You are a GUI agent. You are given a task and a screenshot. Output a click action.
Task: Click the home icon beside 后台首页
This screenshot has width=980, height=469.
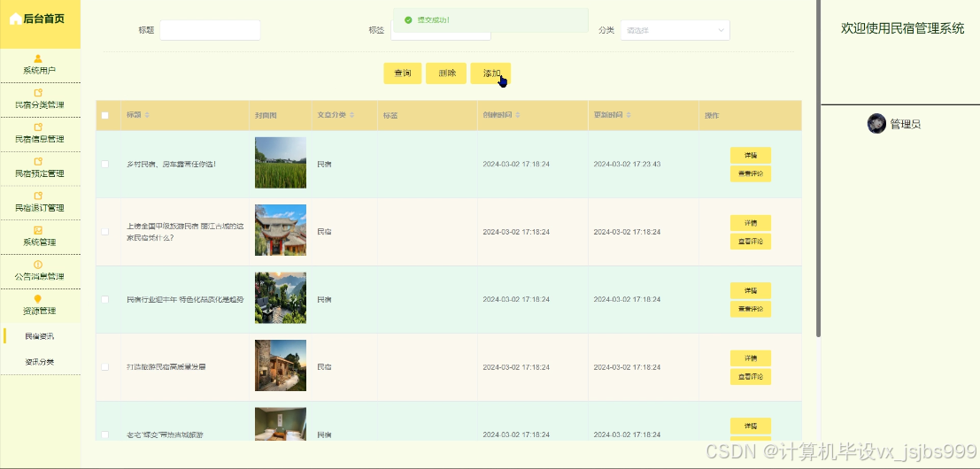[15, 19]
